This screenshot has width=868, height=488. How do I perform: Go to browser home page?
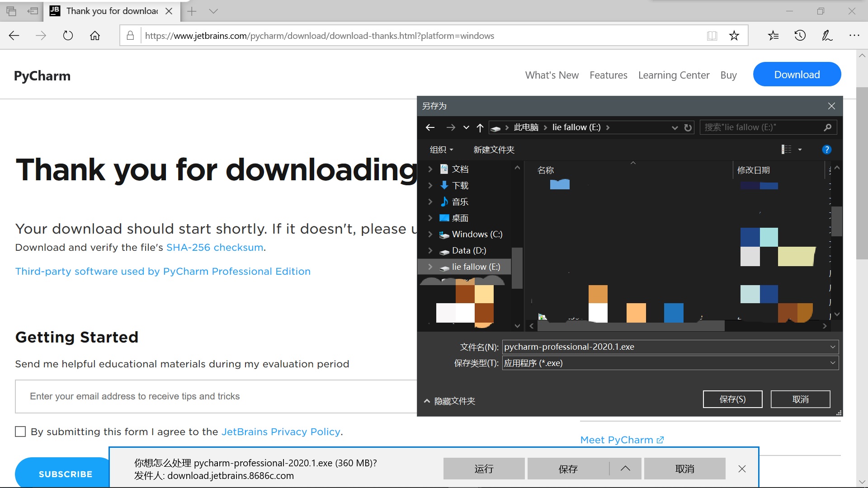point(95,36)
